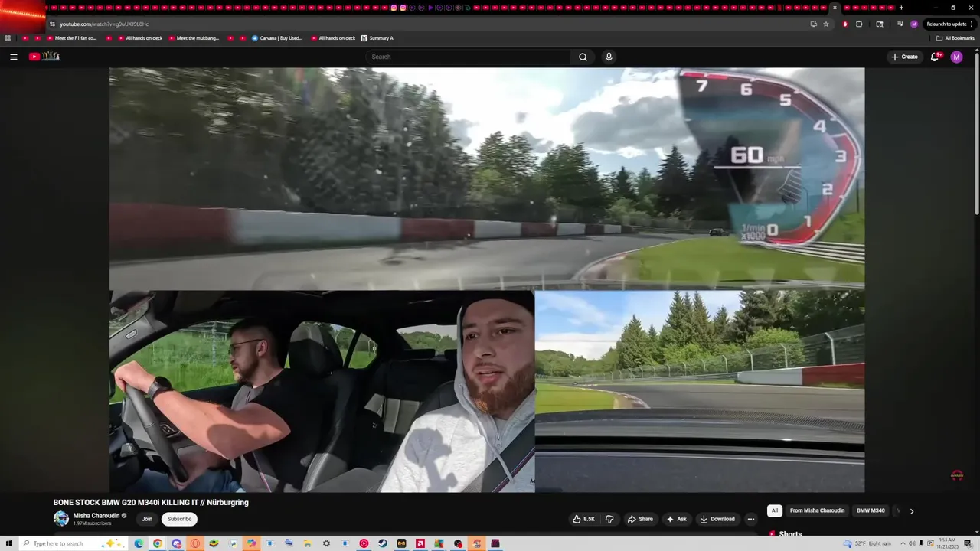This screenshot has height=551, width=980.
Task: Download the video
Action: click(717, 519)
